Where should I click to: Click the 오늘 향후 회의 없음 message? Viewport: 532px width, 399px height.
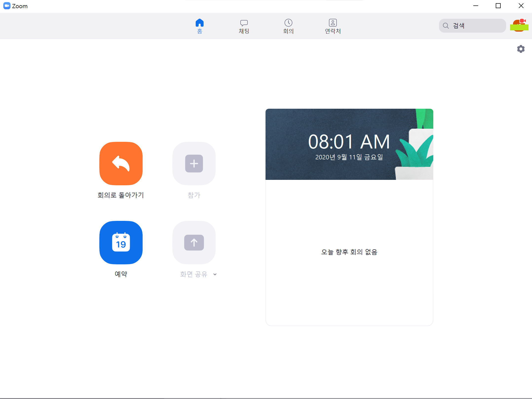point(349,252)
